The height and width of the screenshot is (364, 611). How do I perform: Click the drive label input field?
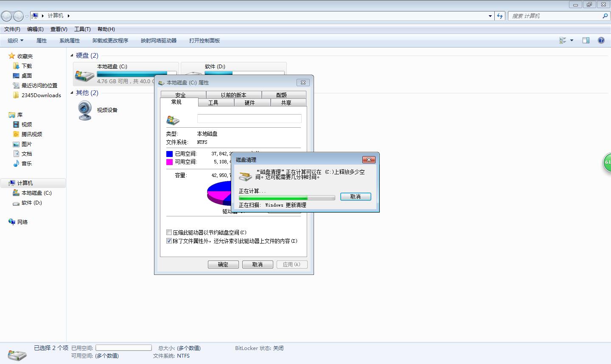tap(249, 119)
